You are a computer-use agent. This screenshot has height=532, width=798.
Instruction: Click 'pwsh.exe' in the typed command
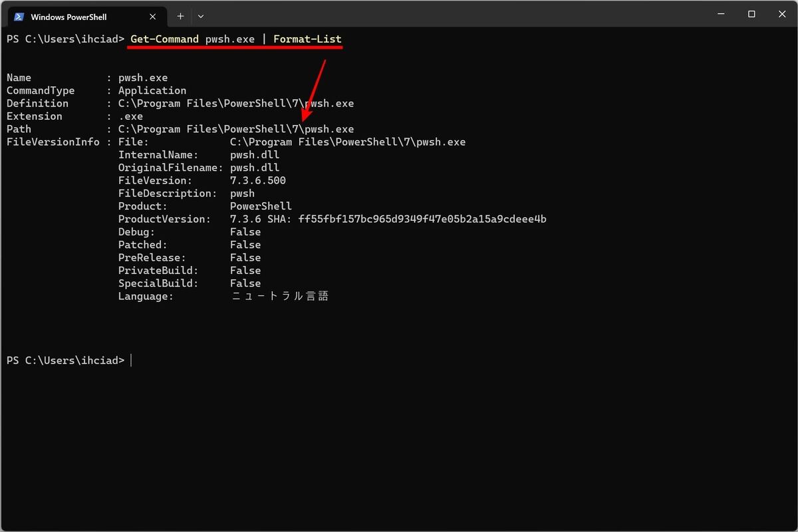(230, 39)
